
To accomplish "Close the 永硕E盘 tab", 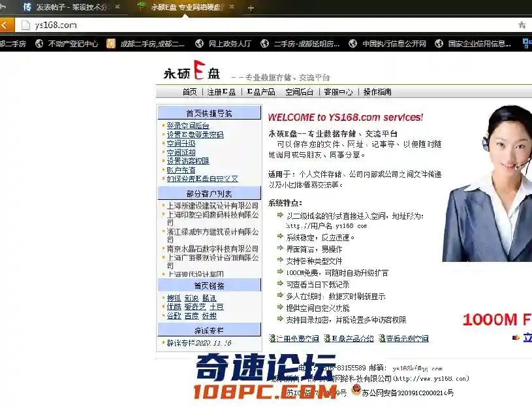I will (x=232, y=7).
